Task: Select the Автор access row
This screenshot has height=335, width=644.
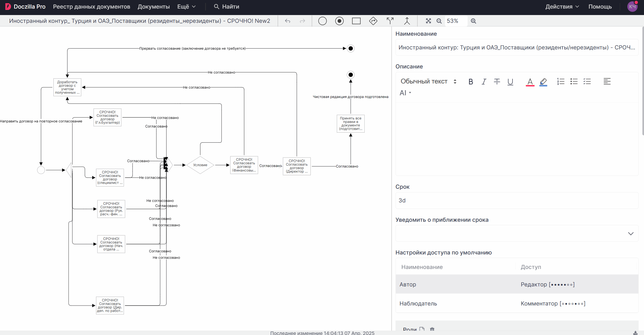Action: [x=517, y=284]
